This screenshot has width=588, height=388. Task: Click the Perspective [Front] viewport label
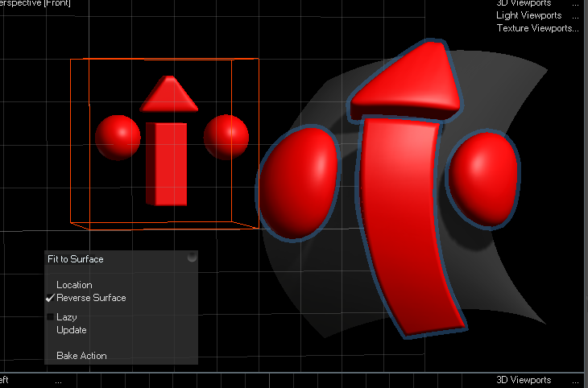(x=35, y=3)
